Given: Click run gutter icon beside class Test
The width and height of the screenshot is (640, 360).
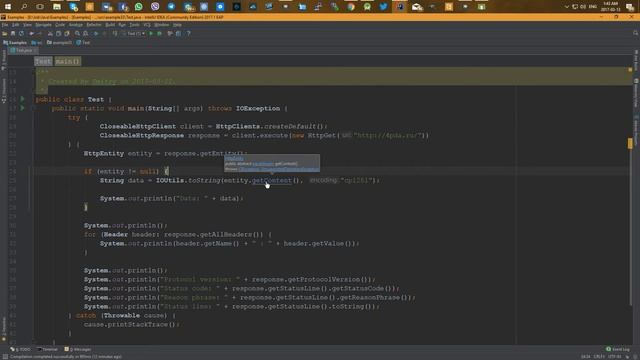Looking at the screenshot, I should tap(22, 99).
